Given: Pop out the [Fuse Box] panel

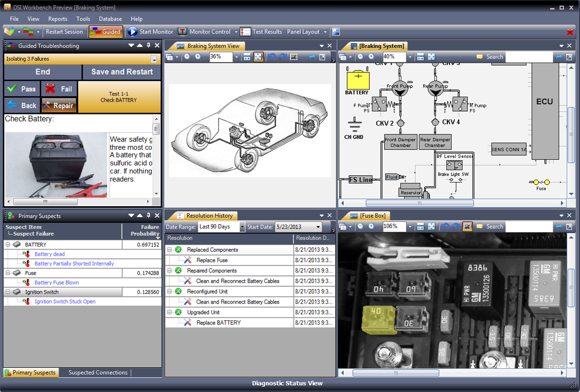Looking at the screenshot, I should point(569,227).
